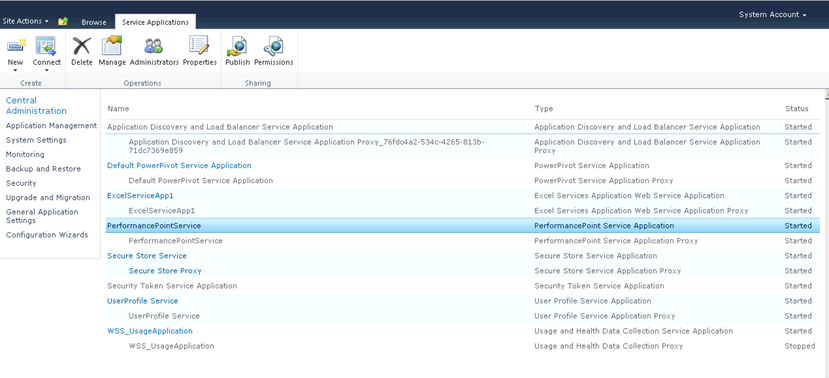Open Monitoring in sidebar
The height and width of the screenshot is (378, 829).
tap(25, 154)
